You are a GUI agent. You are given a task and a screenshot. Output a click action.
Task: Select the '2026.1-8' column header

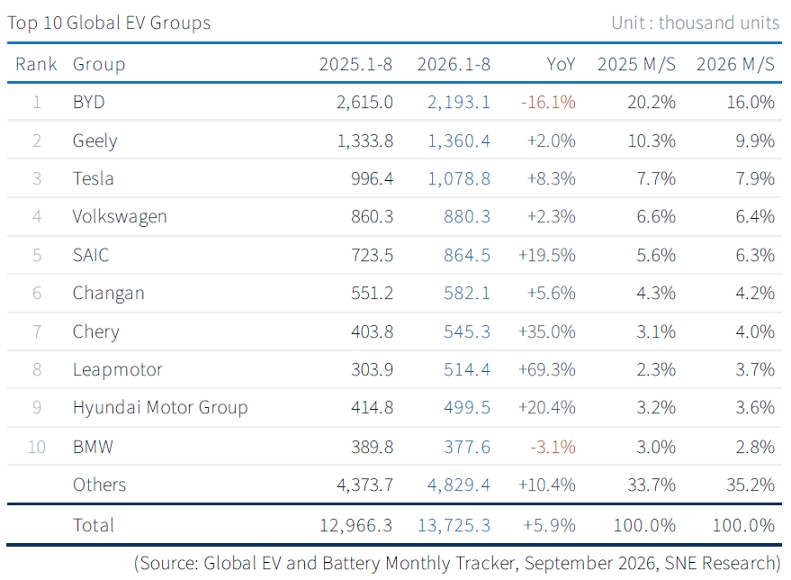coord(454,64)
